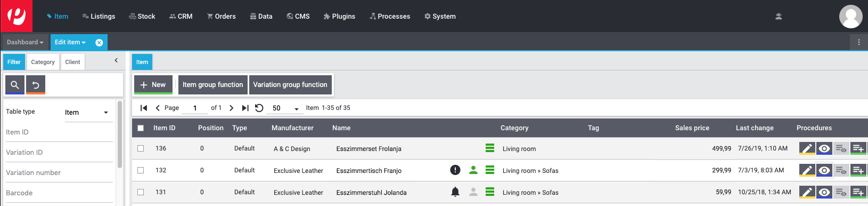Preview item 132 with the eye icon
Viewport: 868px width, 206px height.
[824, 170]
